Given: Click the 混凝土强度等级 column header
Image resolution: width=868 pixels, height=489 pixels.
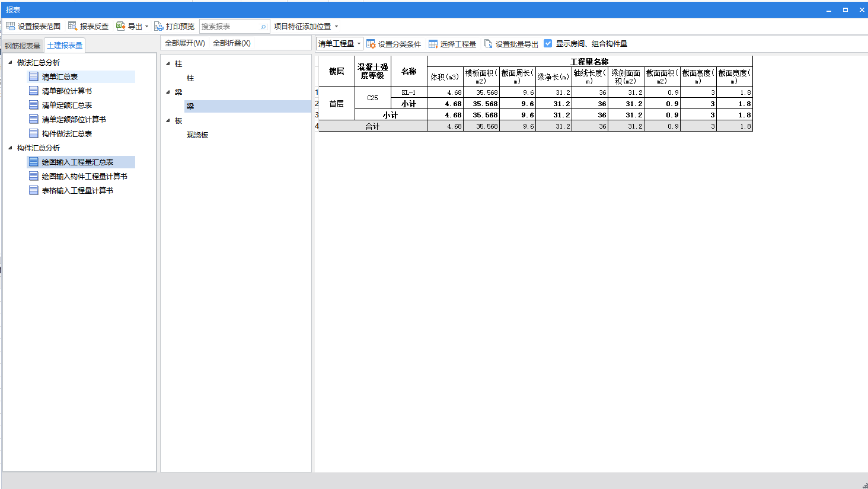Looking at the screenshot, I should coord(372,71).
